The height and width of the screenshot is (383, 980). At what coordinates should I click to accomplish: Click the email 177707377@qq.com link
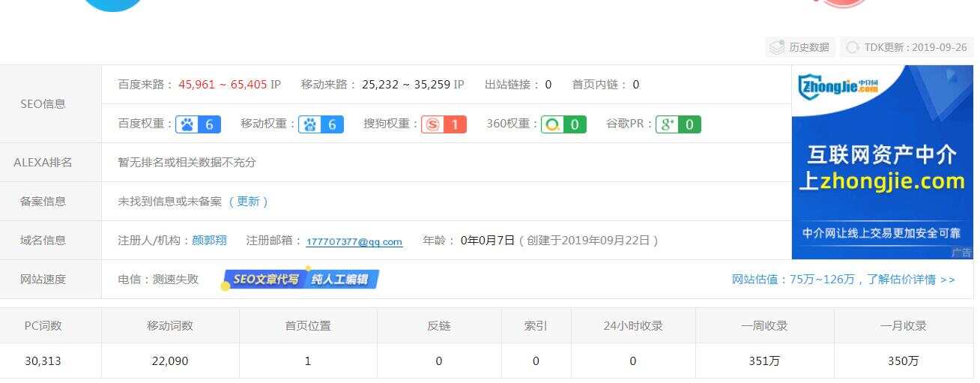pyautogui.click(x=354, y=241)
